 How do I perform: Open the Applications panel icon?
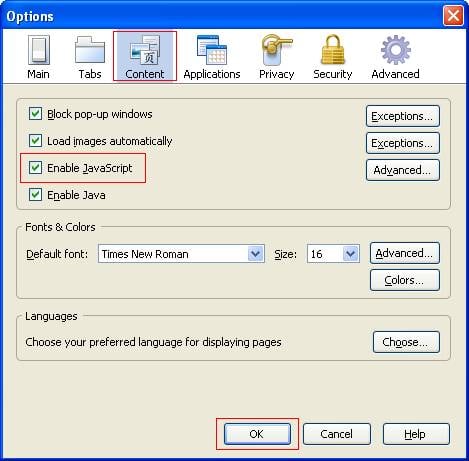point(212,50)
